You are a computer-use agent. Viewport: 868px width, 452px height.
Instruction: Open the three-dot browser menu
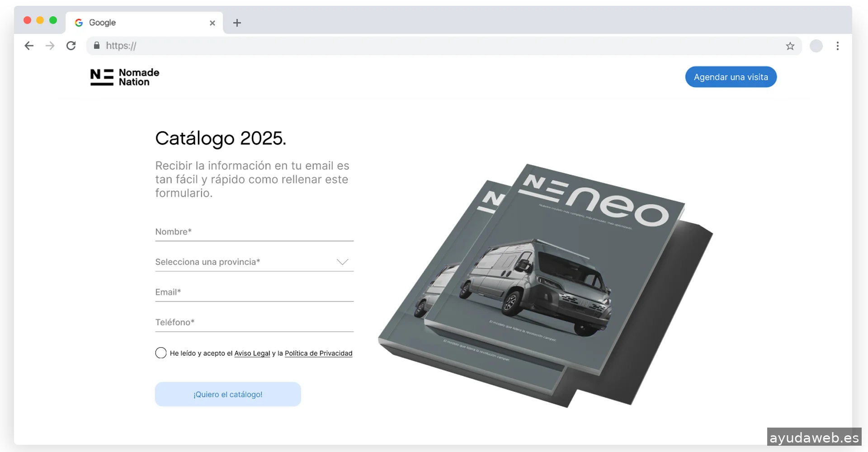(x=837, y=46)
